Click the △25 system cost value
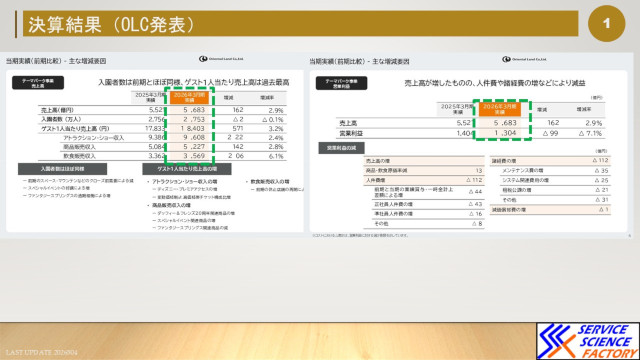The image size is (640, 360). tap(602, 180)
